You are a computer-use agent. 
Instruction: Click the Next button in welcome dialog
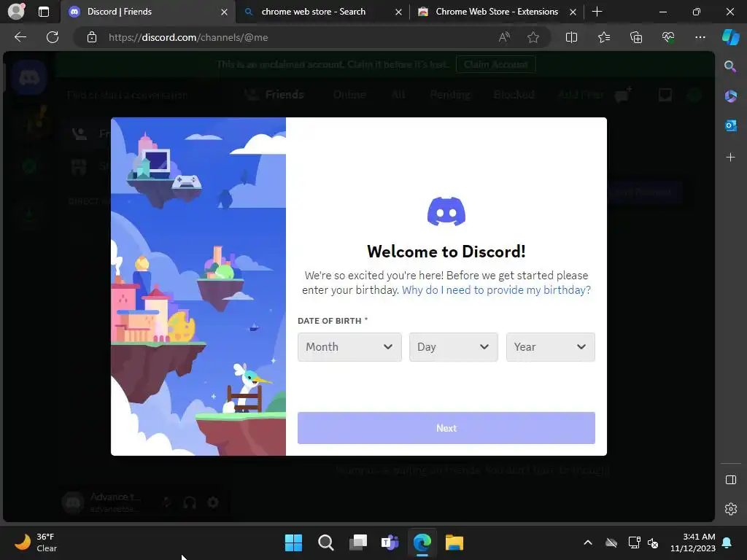pyautogui.click(x=446, y=427)
